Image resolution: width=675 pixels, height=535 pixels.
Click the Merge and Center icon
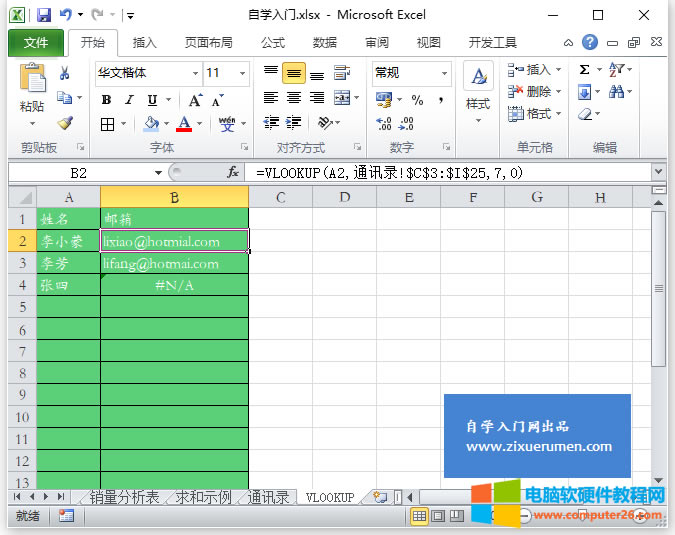pos(343,98)
